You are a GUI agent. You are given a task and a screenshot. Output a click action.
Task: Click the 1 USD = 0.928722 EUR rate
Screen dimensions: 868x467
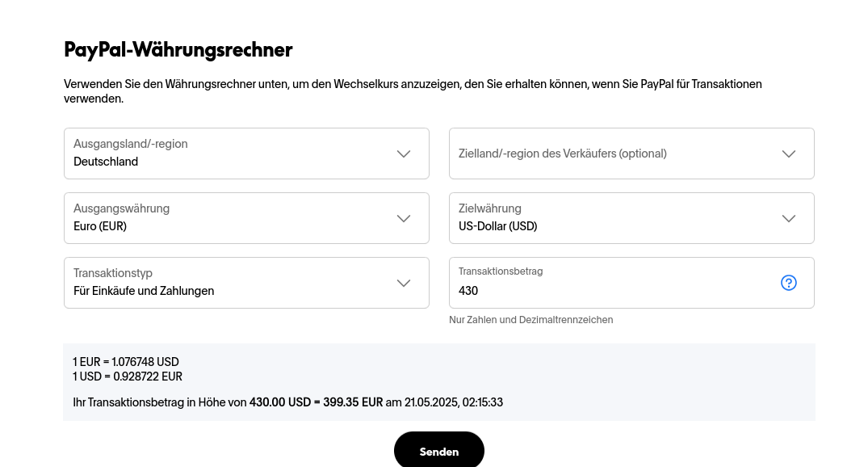(128, 377)
